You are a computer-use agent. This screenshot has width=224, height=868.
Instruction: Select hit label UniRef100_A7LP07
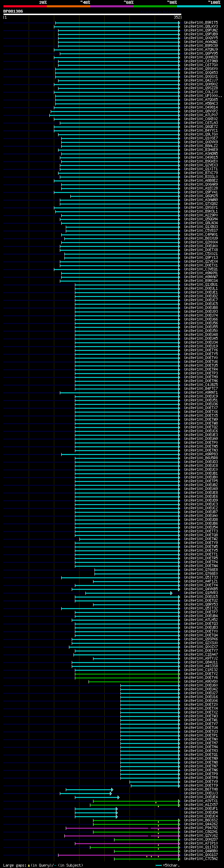click(201, 115)
